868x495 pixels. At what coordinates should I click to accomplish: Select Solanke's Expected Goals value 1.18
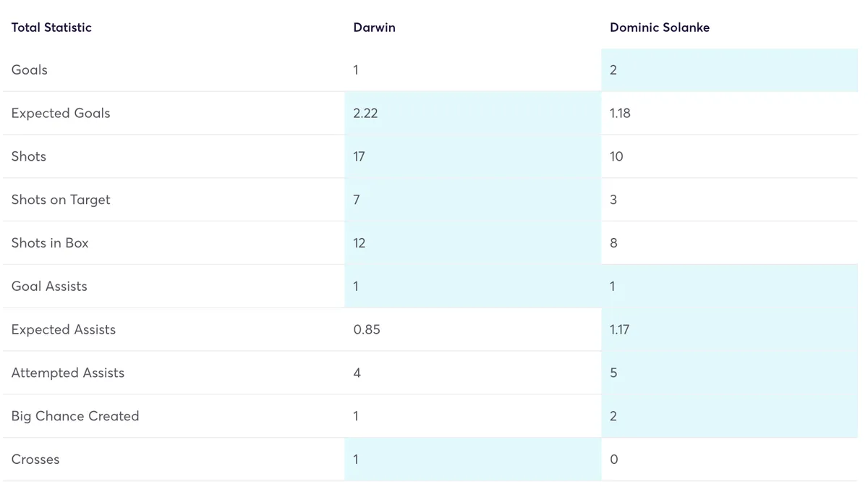coord(620,114)
